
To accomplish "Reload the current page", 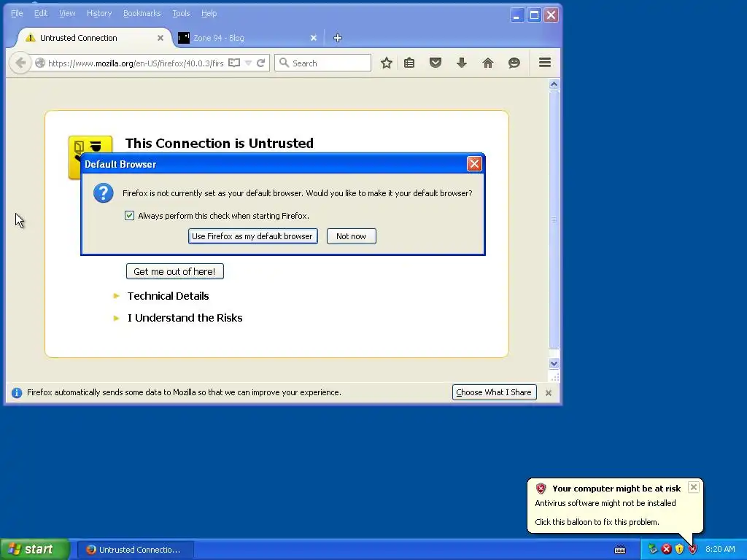I will point(260,63).
